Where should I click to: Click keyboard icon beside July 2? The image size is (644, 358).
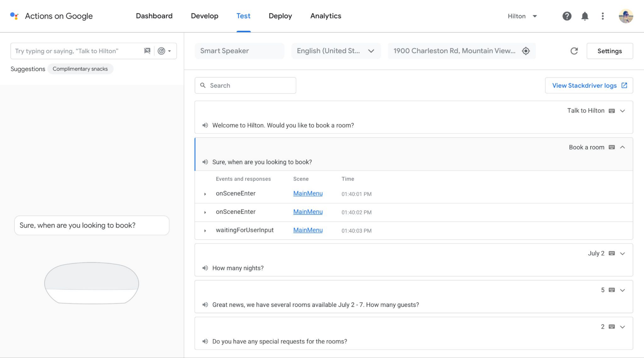pos(612,253)
